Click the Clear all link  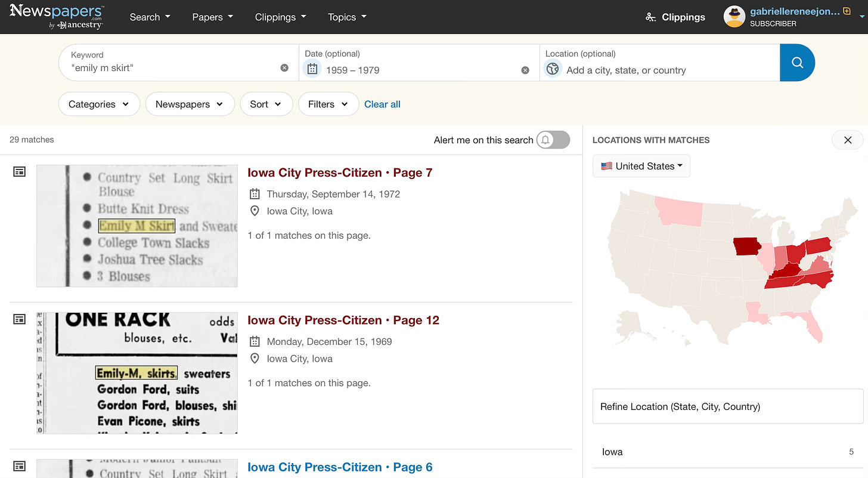pos(382,104)
